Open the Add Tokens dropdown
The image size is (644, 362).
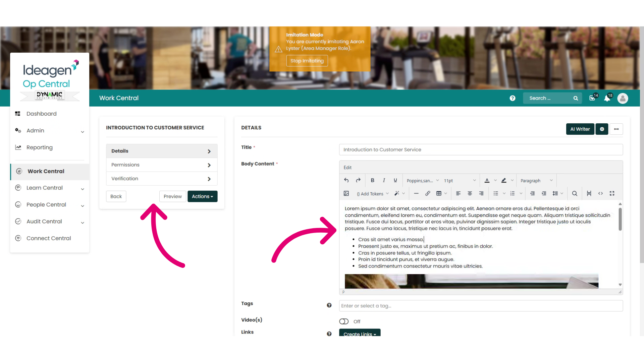[x=373, y=194]
